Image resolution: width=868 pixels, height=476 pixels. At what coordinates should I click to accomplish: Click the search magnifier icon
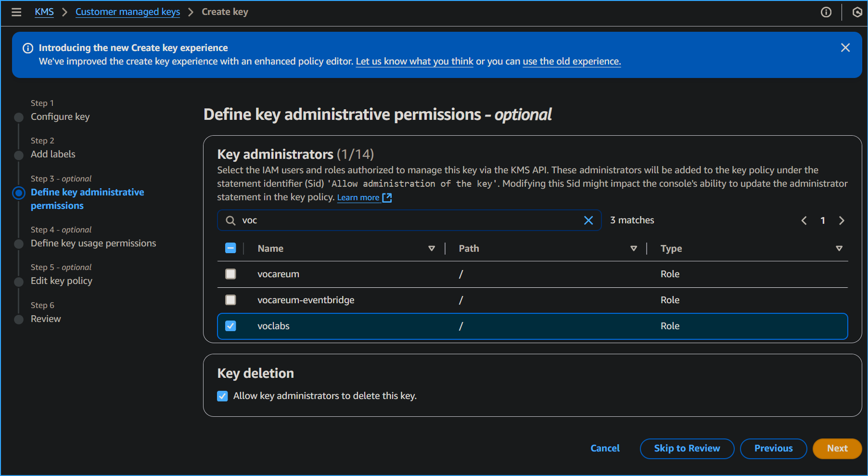(230, 220)
